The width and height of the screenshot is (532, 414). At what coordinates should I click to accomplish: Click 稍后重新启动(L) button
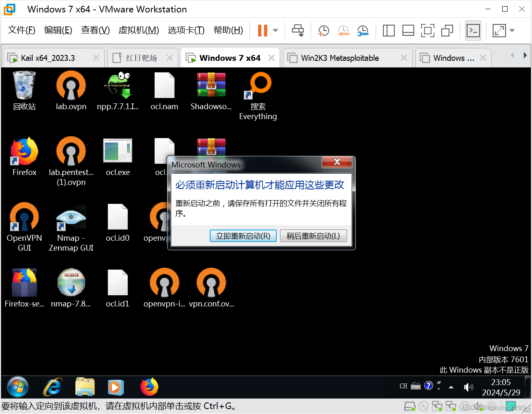click(313, 236)
